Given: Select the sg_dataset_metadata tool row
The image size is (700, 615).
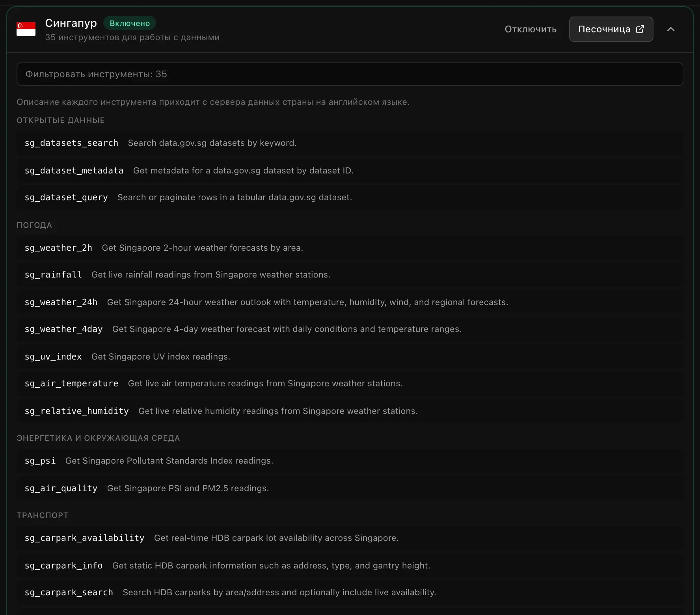Looking at the screenshot, I should coord(350,170).
